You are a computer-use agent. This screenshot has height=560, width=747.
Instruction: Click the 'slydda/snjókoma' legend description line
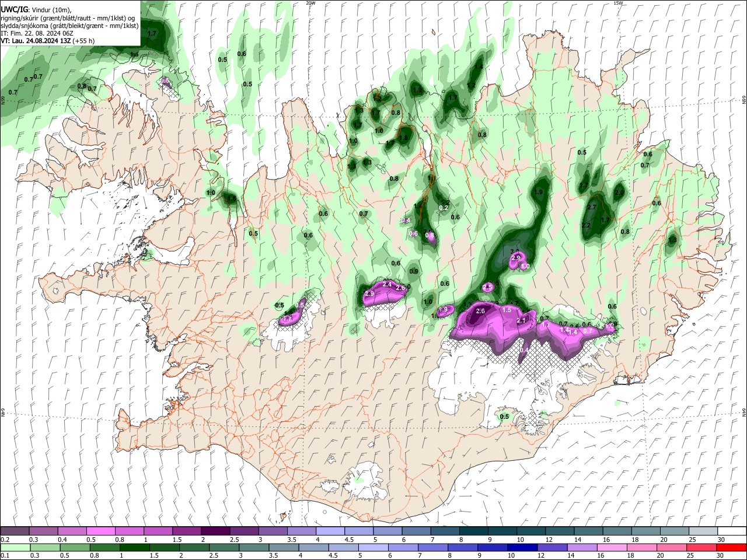(x=69, y=25)
